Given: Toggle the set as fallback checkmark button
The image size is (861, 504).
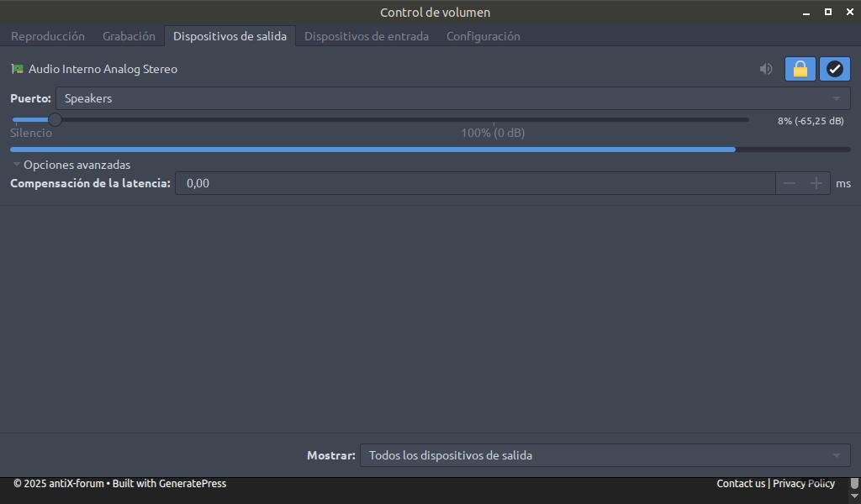Looking at the screenshot, I should (835, 69).
